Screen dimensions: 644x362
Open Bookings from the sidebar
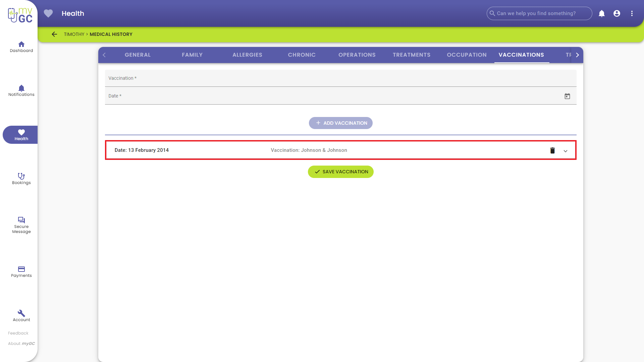[x=21, y=179]
